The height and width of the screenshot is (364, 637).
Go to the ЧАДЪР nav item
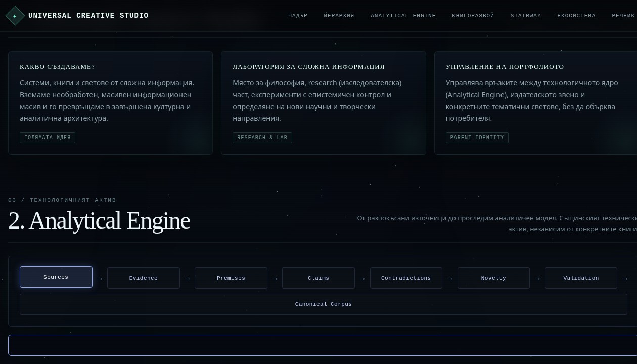[298, 16]
